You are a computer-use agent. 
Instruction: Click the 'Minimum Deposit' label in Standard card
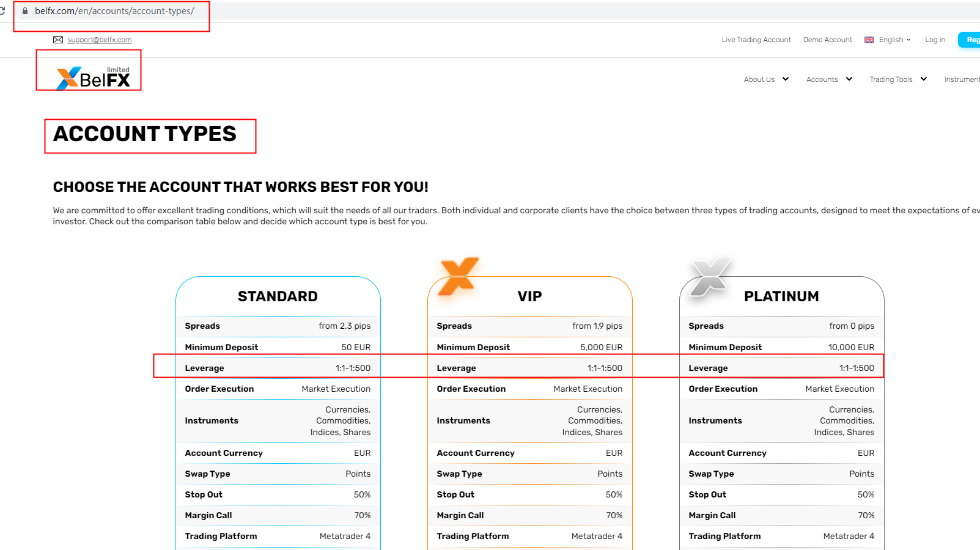click(x=221, y=347)
